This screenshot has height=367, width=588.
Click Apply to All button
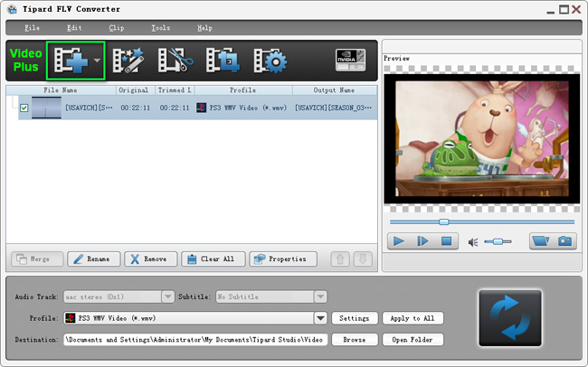pos(413,318)
